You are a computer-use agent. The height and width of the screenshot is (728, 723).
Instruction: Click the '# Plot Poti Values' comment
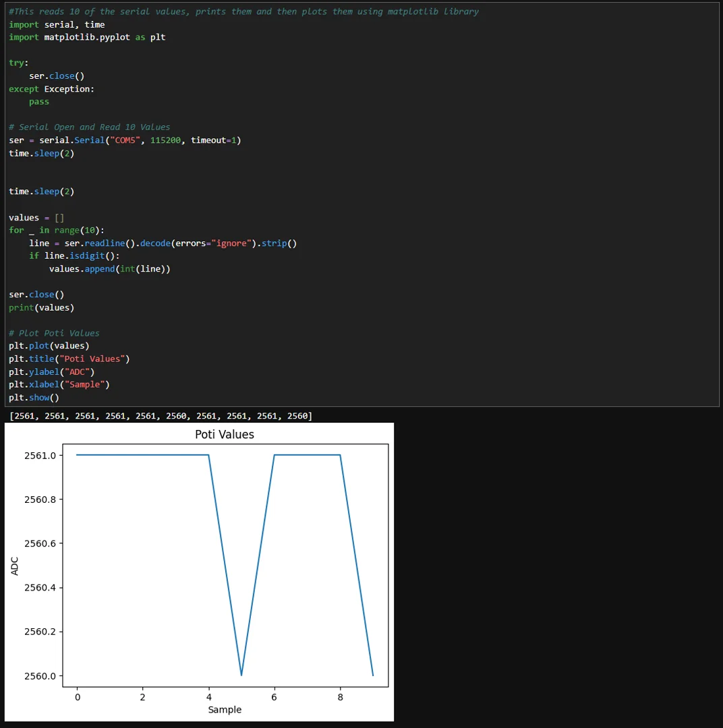tap(54, 334)
